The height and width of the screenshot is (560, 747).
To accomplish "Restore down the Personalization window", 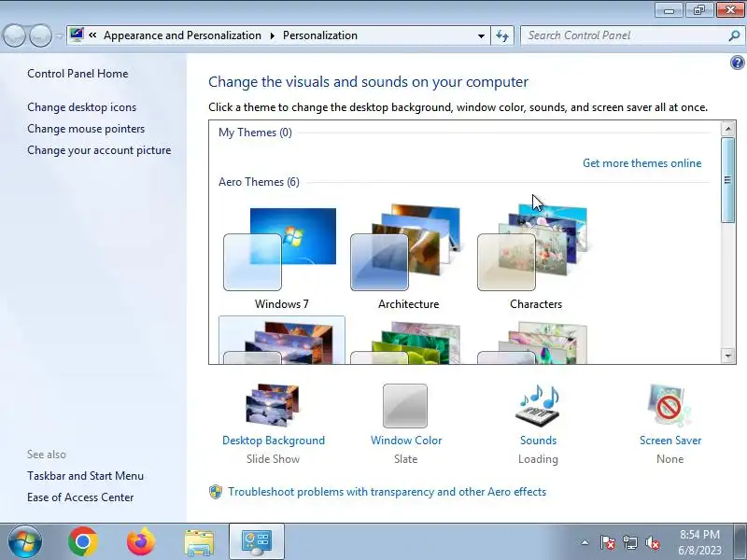I will point(699,10).
